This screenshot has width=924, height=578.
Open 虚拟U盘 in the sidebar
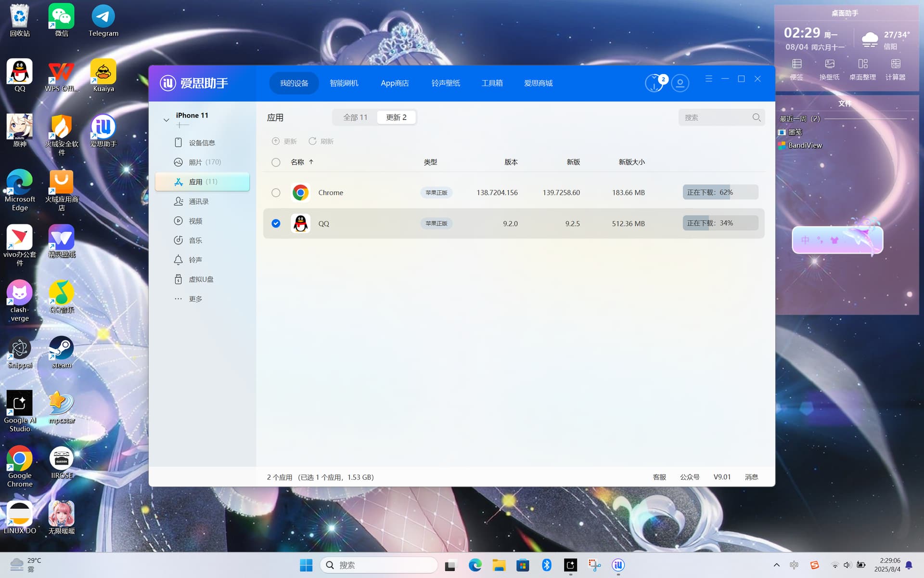[x=202, y=279]
